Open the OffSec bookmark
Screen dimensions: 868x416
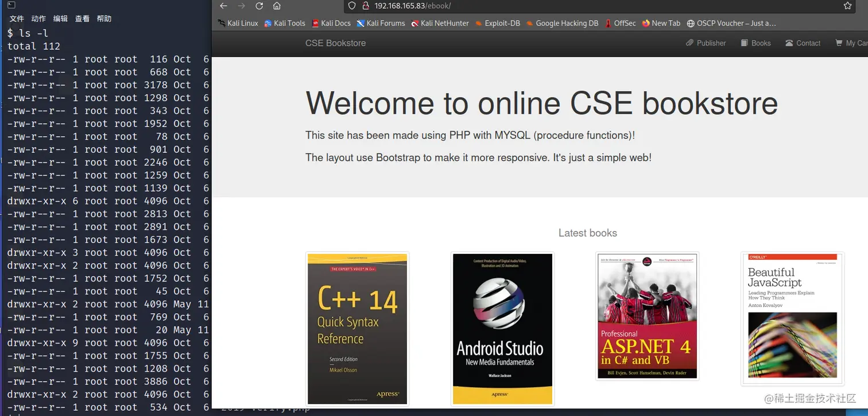click(621, 24)
